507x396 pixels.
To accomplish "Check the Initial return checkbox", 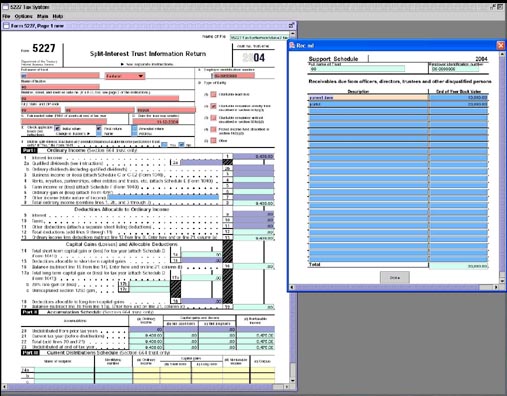I will [57, 128].
